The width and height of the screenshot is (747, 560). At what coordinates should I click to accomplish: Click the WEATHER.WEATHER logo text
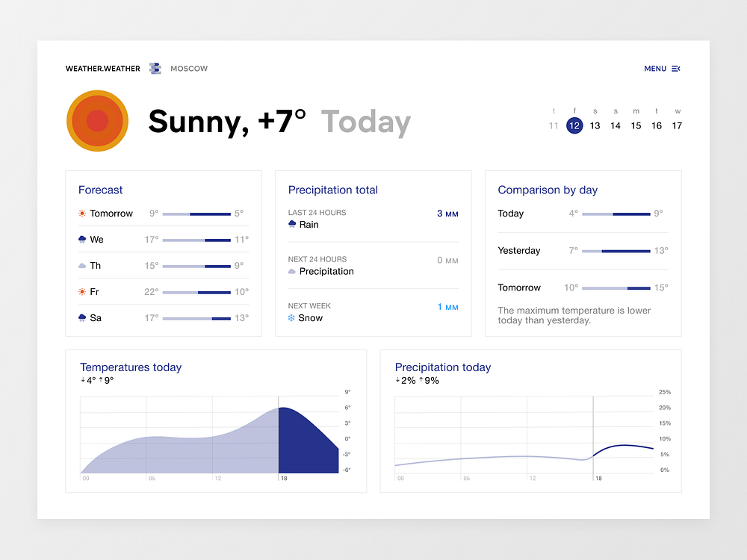click(102, 68)
